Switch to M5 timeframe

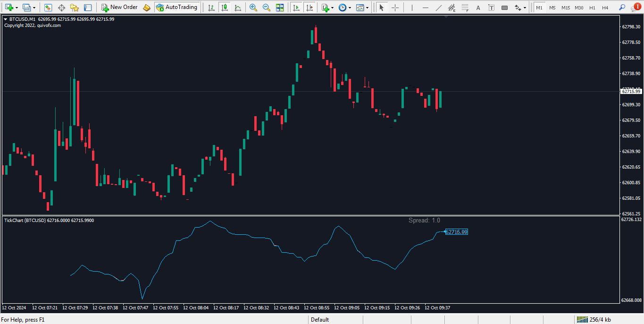[552, 8]
